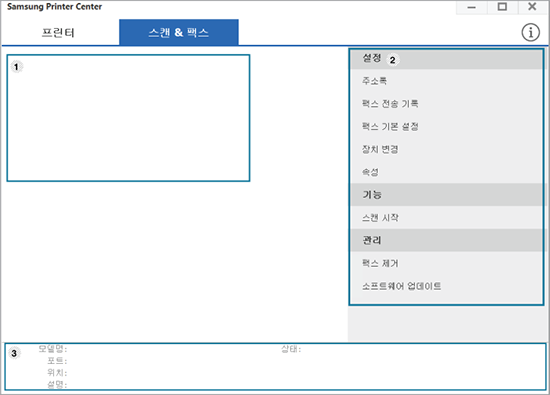This screenshot has height=395, width=550.
Task: Click the 위치 label
Action: click(57, 373)
